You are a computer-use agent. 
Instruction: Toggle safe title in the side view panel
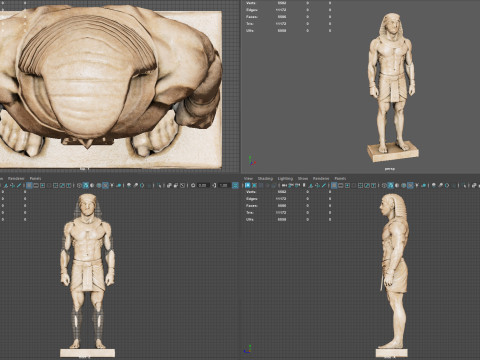point(373,185)
